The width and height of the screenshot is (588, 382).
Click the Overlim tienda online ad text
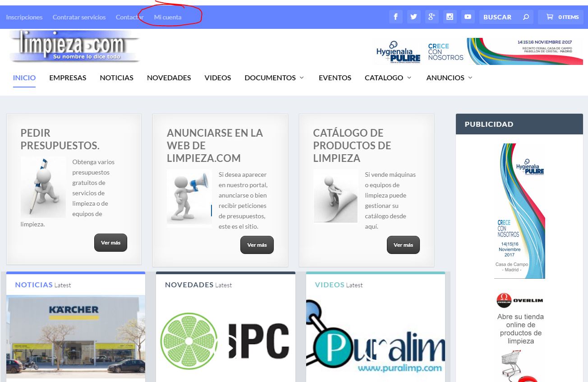[x=520, y=329]
